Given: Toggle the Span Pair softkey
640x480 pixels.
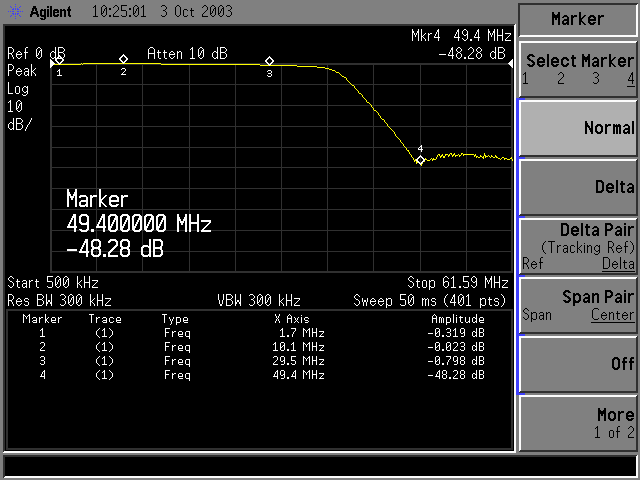Looking at the screenshot, I should (578, 305).
